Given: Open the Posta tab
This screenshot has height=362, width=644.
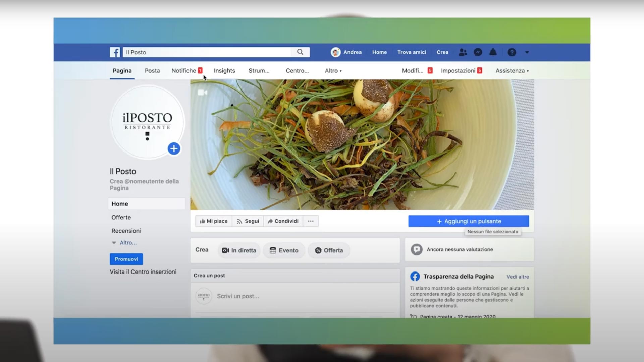Looking at the screenshot, I should 152,71.
